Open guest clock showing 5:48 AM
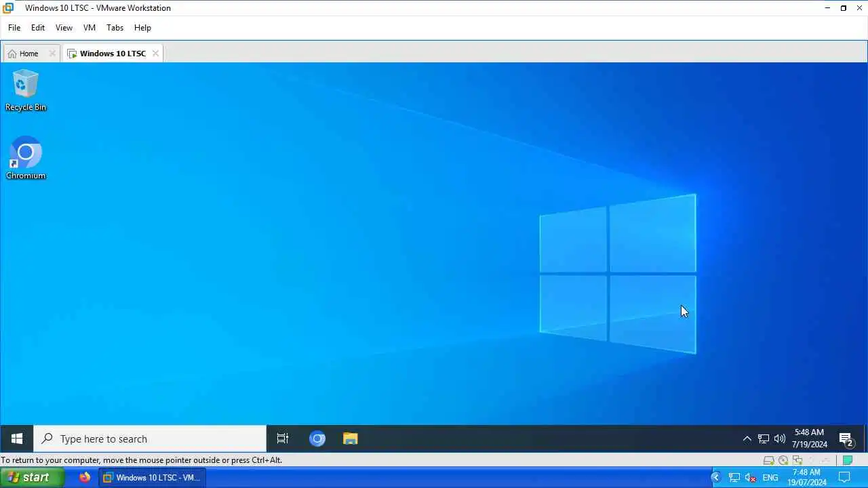 point(810,439)
